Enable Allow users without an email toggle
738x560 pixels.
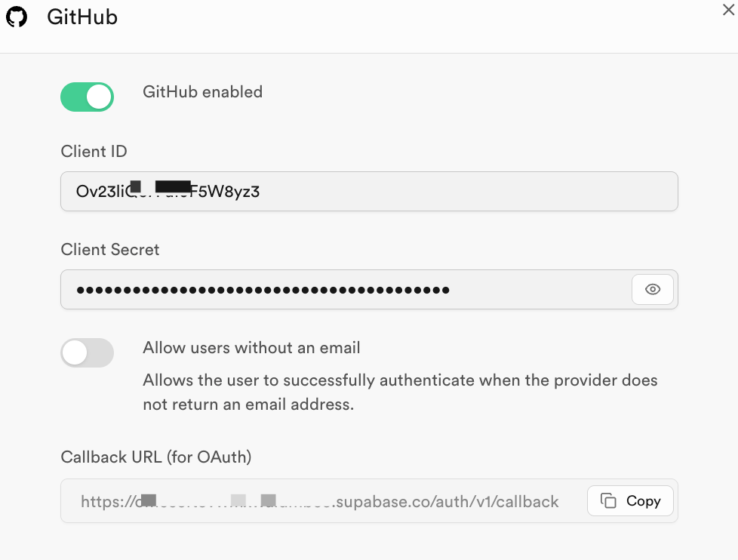87,352
